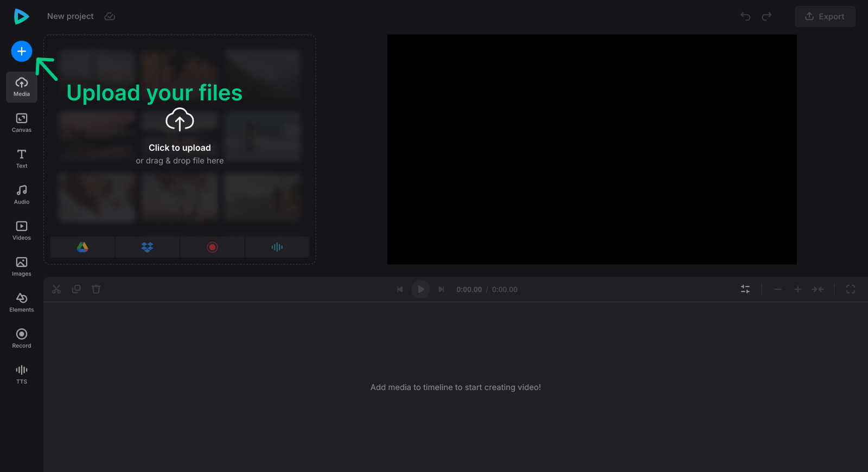Open the Canvas settings in sidebar
Screen dimensions: 868x472
pyautogui.click(x=22, y=123)
